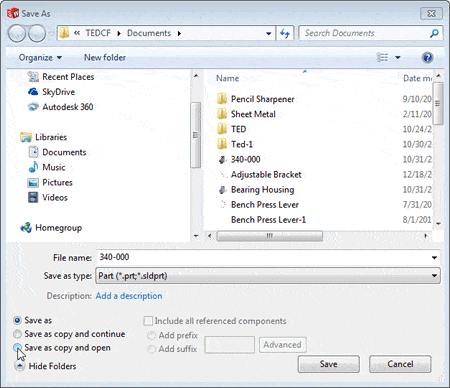450x388 pixels.
Task: Click the Videos library icon
Action: point(33,197)
